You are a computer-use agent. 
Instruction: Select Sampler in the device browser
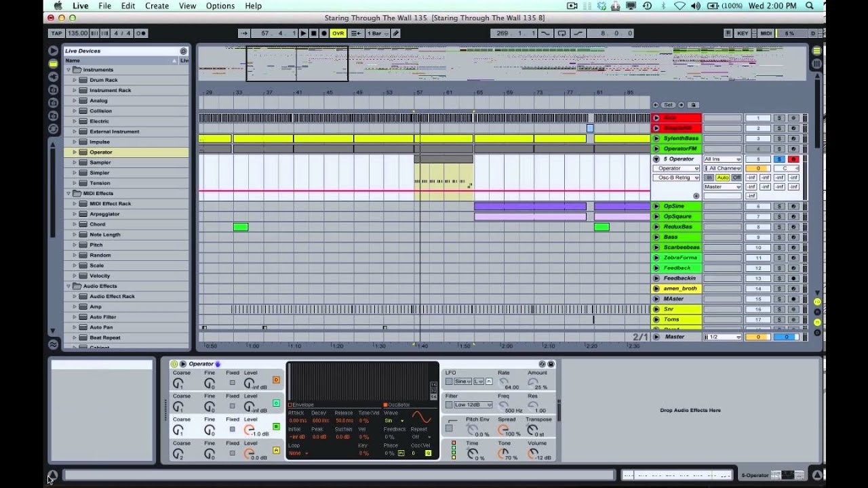(100, 162)
